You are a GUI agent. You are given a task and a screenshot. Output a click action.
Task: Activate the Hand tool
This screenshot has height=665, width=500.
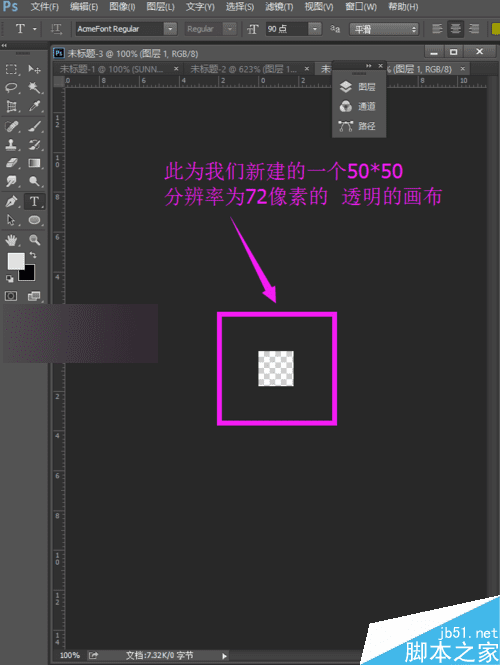(11, 240)
